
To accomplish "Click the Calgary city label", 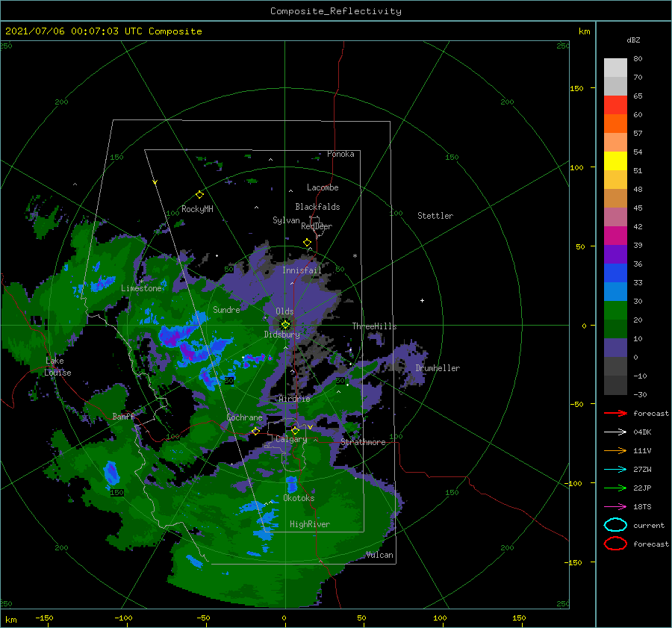I will 291,439.
